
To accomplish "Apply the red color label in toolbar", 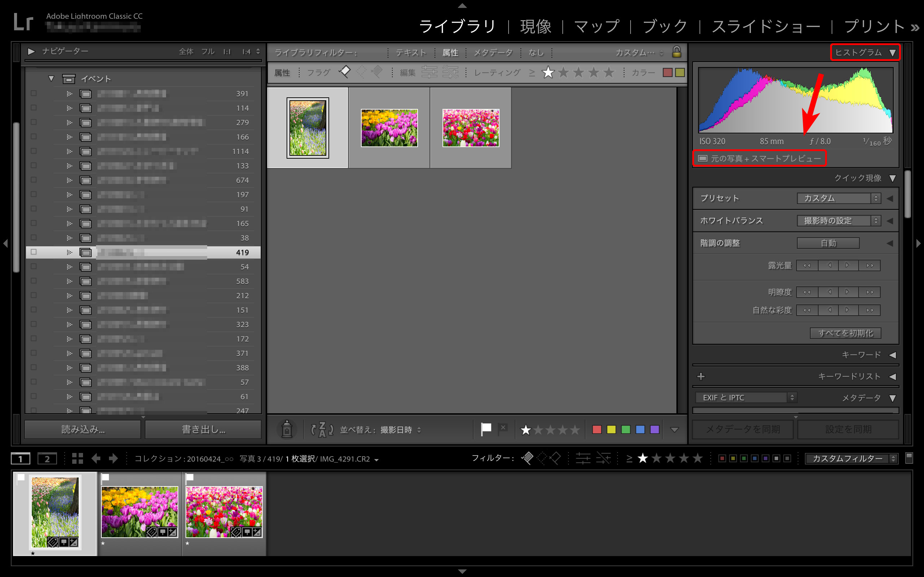I will coord(597,430).
